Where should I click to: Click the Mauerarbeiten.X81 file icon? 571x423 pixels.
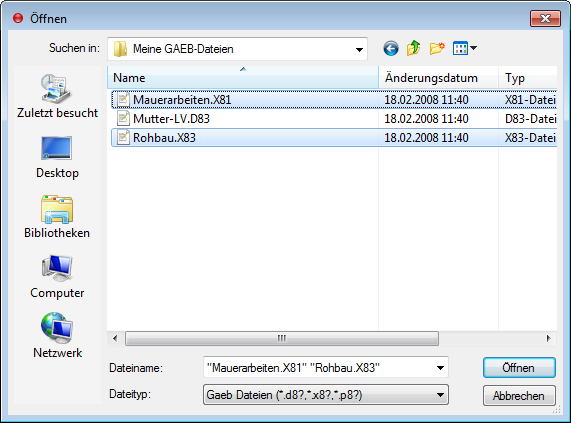pos(123,99)
